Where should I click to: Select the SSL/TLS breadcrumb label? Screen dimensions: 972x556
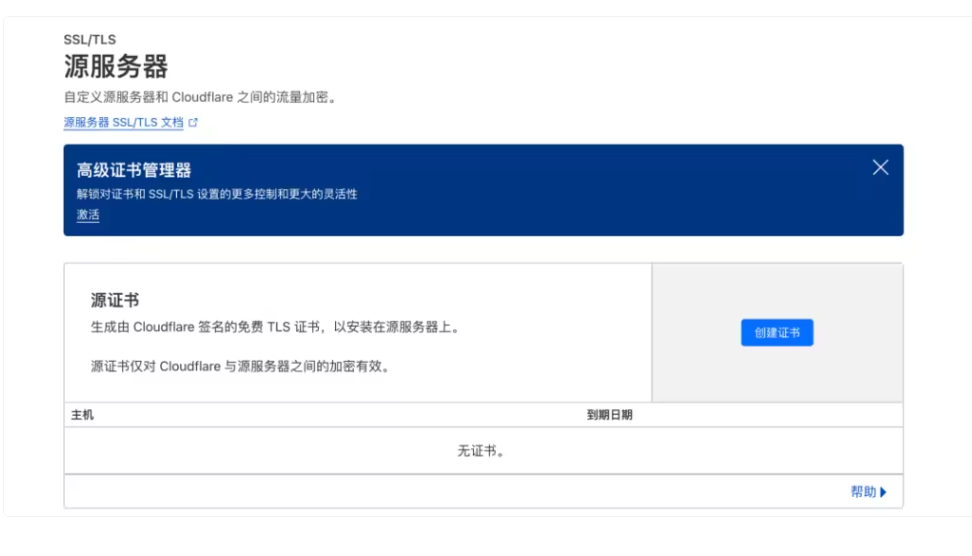(x=89, y=40)
